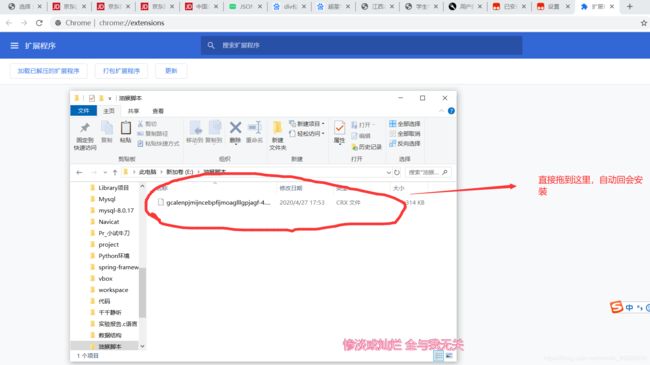Click Explorer up-one-level arrow
Viewport: 650px width, 365px height.
click(x=115, y=172)
